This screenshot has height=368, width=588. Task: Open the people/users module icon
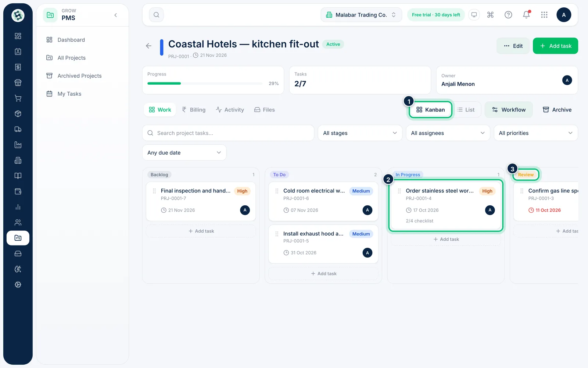tap(18, 222)
